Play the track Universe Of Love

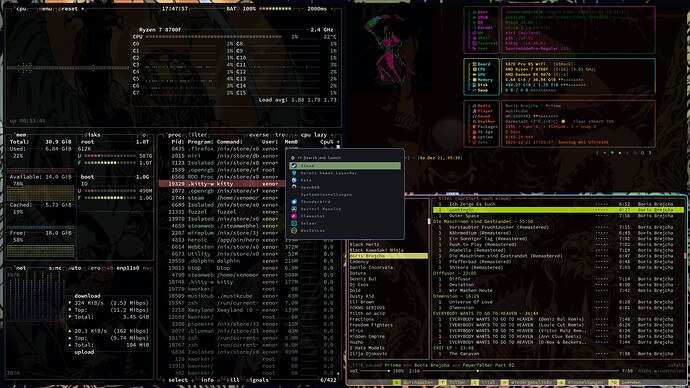558,302
